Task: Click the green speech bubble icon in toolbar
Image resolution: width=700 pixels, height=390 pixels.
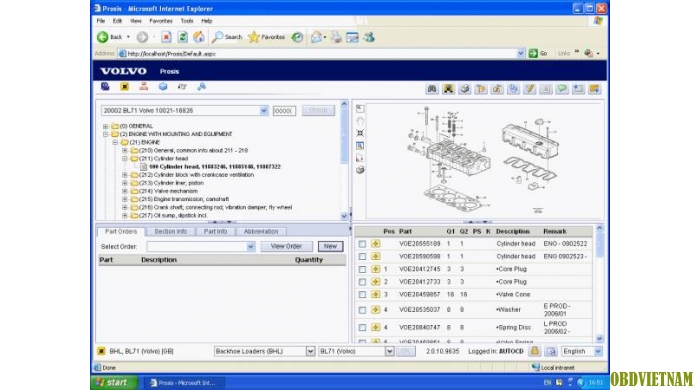Action: 562,89
